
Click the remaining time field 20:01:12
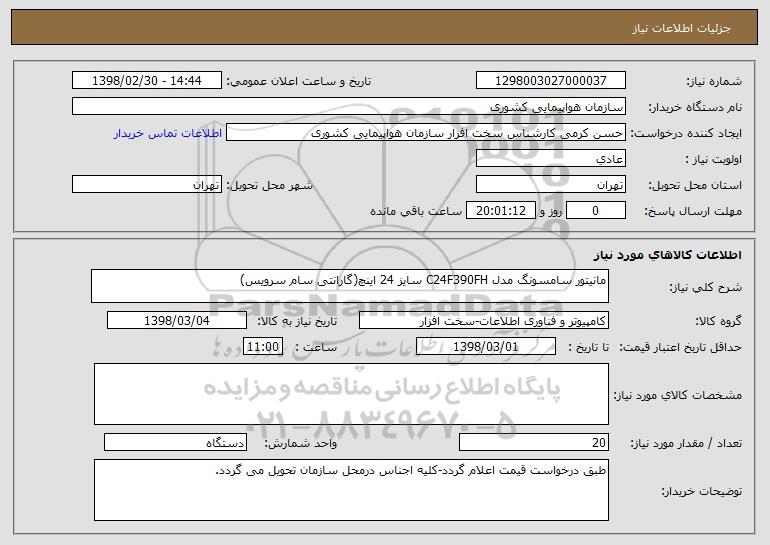pos(500,211)
